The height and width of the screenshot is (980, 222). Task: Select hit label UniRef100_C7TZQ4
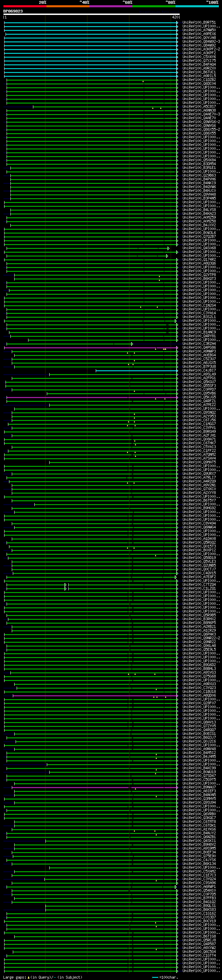coord(199,585)
